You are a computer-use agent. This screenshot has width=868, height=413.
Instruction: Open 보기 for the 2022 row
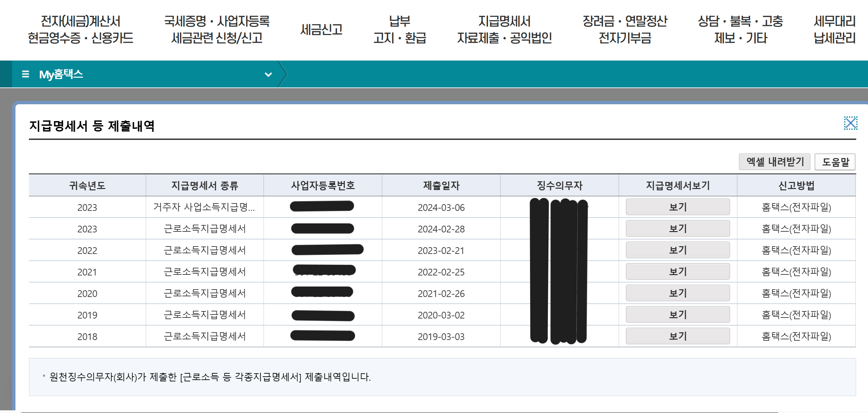pyautogui.click(x=677, y=250)
